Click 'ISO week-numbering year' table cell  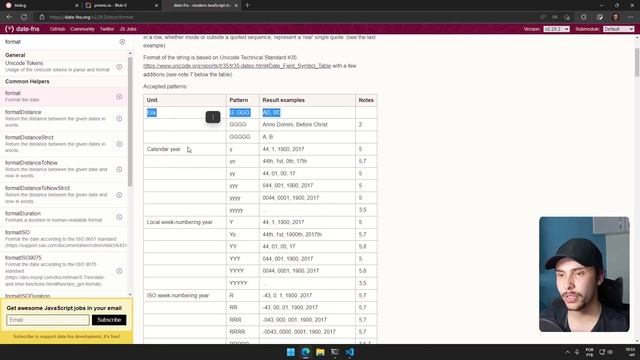click(185, 295)
